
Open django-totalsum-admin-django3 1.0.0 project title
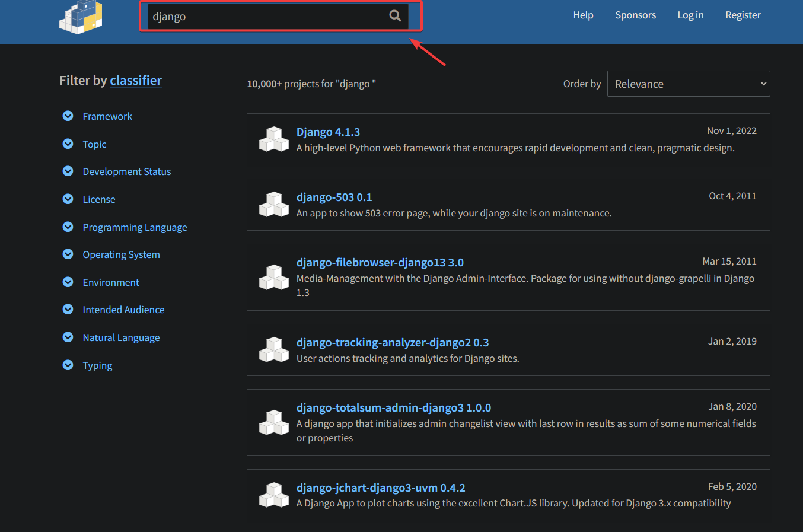(x=394, y=407)
